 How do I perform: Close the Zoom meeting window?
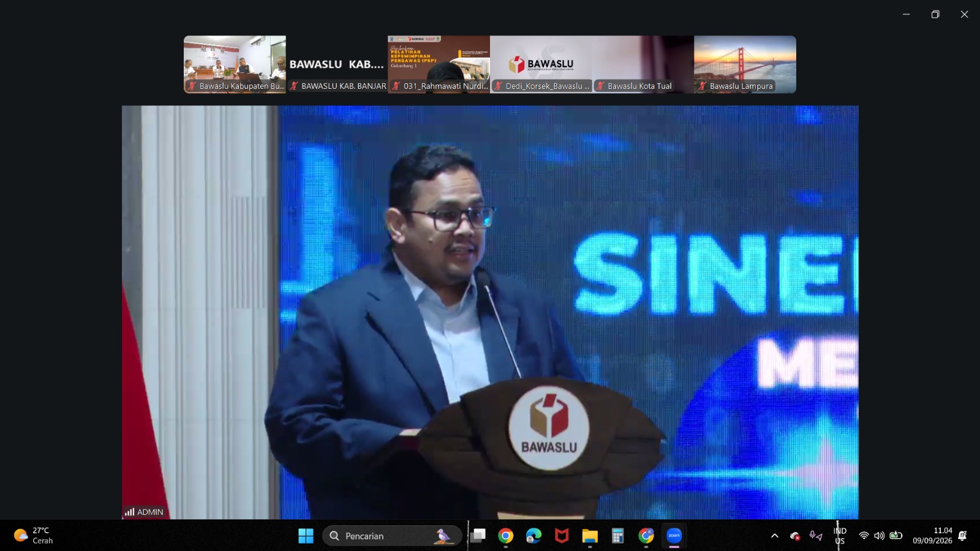click(964, 14)
